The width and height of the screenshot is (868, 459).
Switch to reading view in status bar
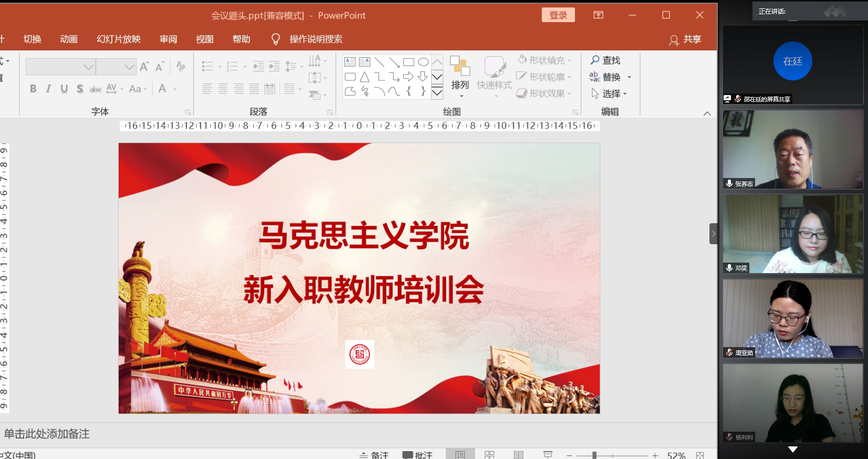(519, 455)
